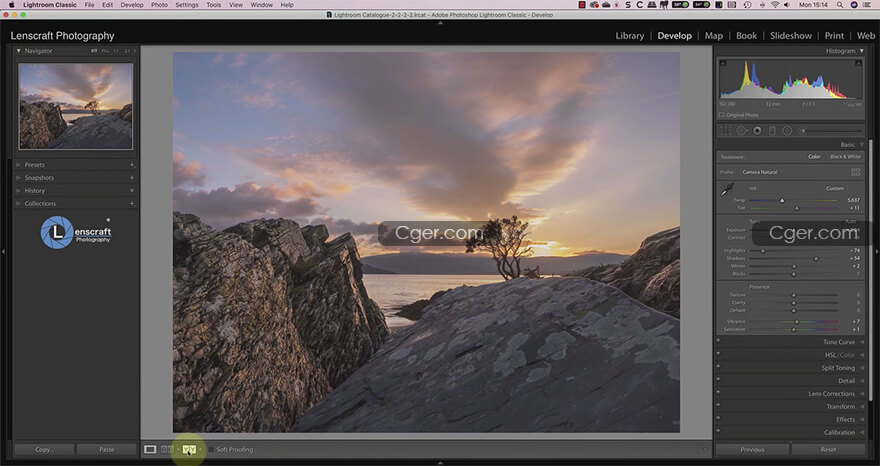Switch to the Map module
The image size is (880, 466).
tap(714, 35)
